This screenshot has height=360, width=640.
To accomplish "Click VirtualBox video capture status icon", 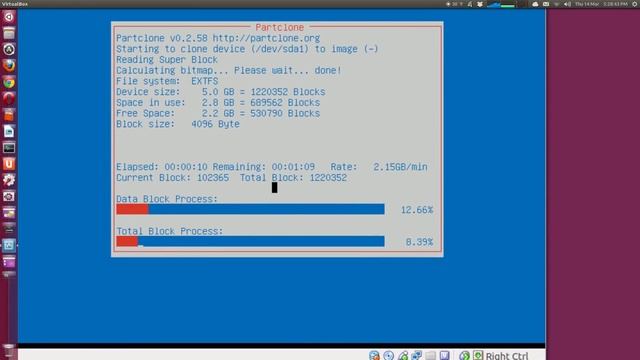I will [x=444, y=356].
